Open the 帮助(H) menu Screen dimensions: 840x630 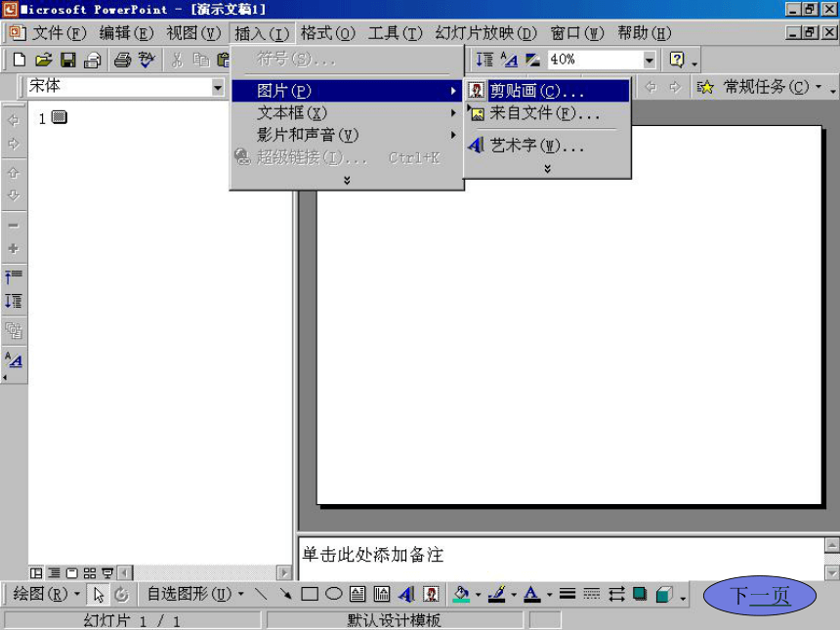click(644, 33)
